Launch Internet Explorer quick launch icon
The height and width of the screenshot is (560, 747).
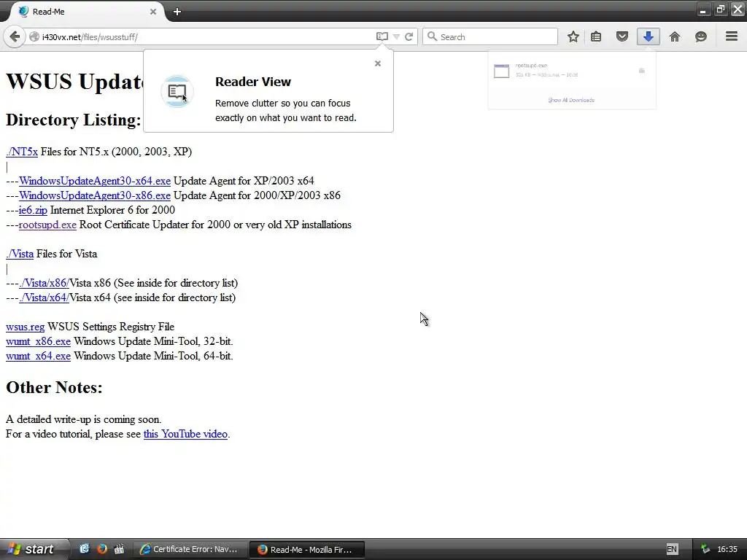coord(85,549)
